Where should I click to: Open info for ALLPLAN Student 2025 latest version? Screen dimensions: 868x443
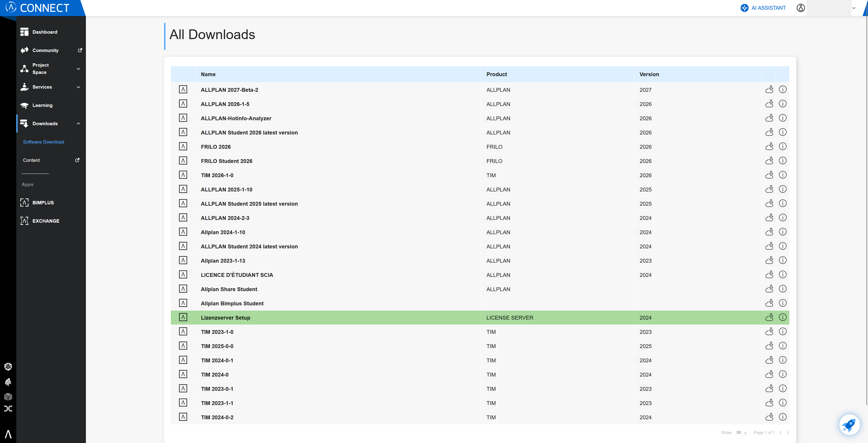[783, 203]
